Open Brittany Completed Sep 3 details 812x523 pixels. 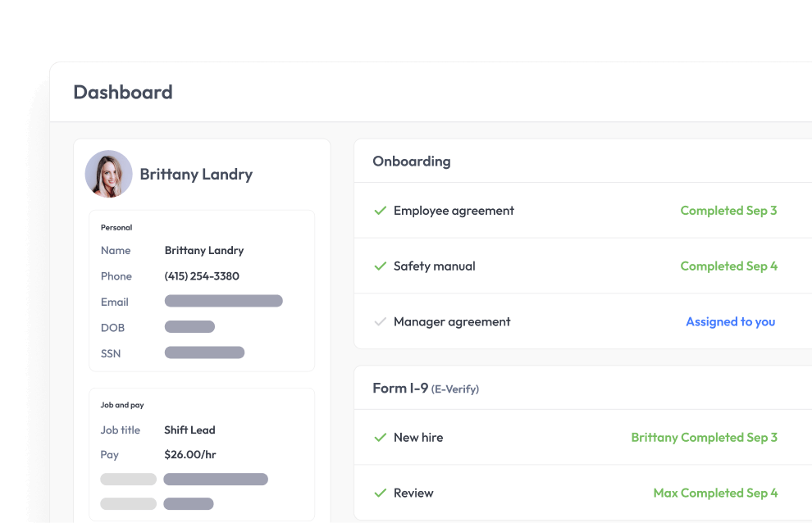[x=704, y=437]
